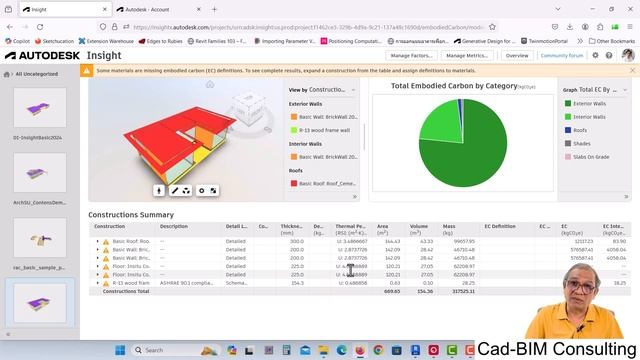This screenshot has height=360, width=640.
Task: Click the warning icon on the Basic Roof row
Action: point(106,242)
